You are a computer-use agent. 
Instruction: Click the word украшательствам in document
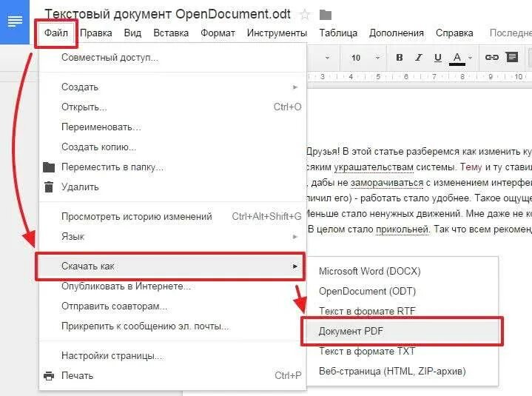click(x=374, y=167)
